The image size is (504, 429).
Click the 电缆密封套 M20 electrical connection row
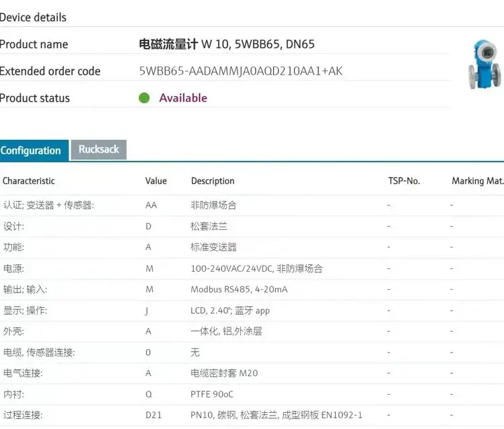224,373
